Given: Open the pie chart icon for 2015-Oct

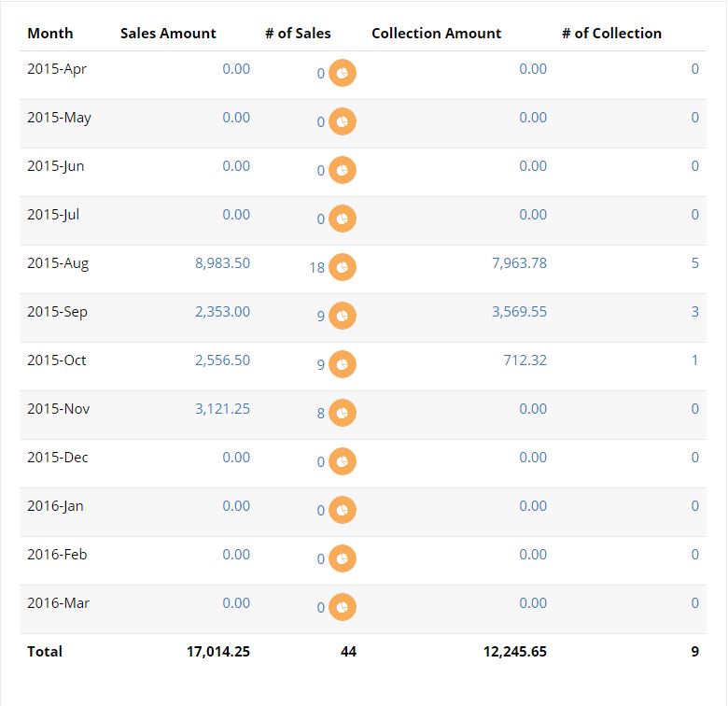Looking at the screenshot, I should coord(343,364).
